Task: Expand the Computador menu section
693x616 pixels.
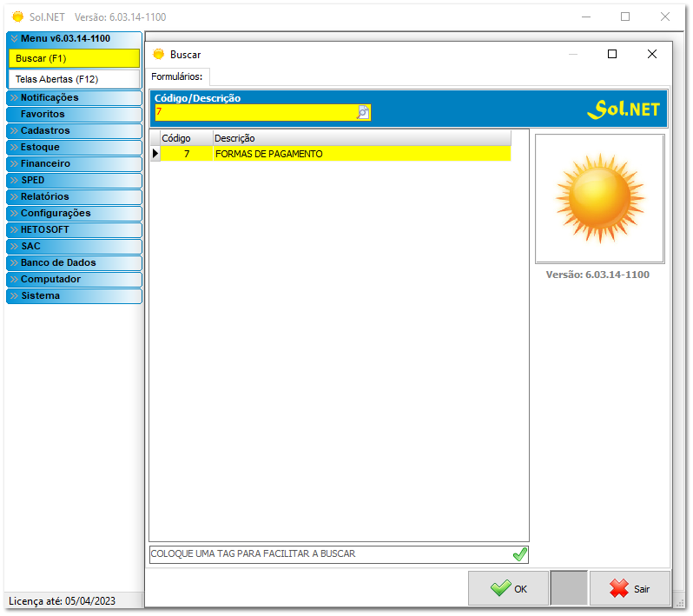Action: click(75, 279)
